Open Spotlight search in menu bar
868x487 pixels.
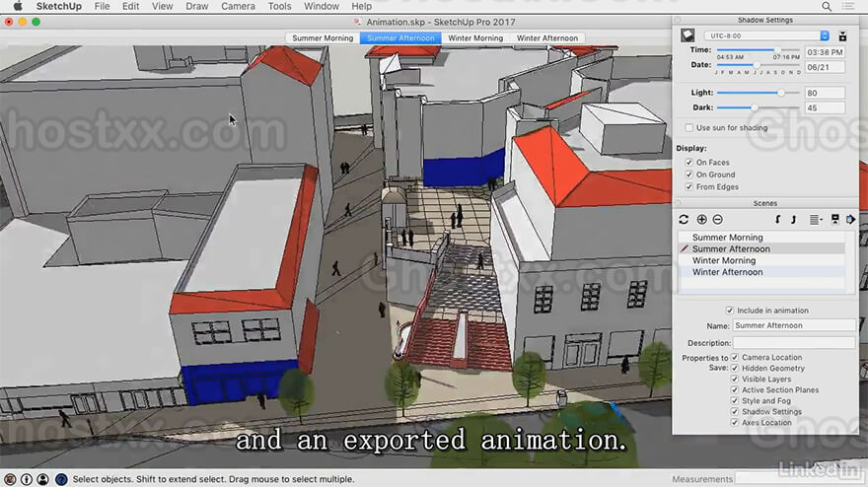(x=826, y=6)
